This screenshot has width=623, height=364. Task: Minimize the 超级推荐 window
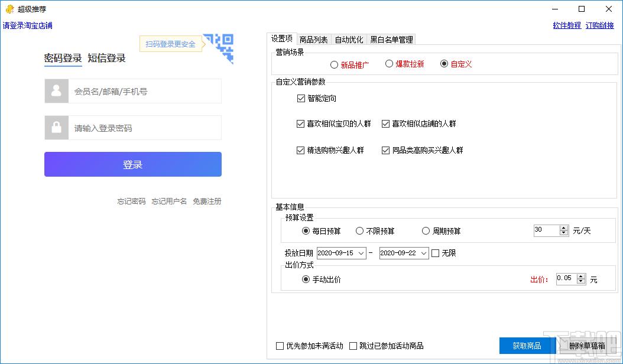click(x=556, y=9)
